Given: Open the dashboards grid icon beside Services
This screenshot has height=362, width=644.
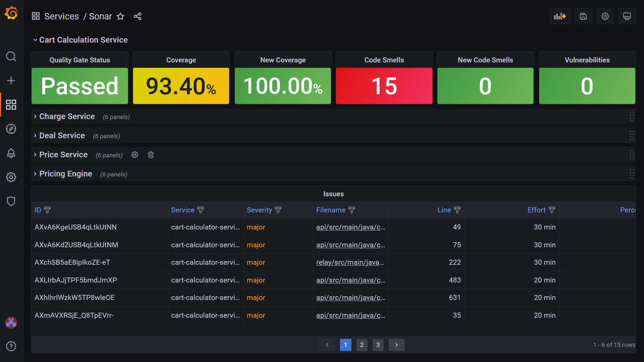Looking at the screenshot, I should 36,16.
